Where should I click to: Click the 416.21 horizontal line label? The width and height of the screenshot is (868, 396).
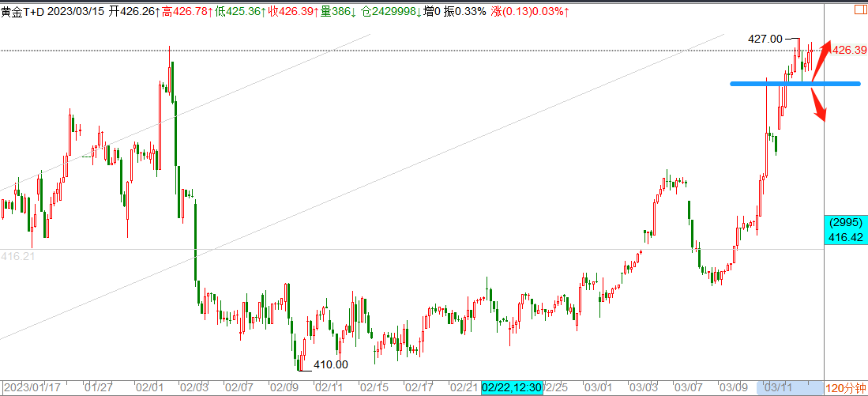pos(17,257)
